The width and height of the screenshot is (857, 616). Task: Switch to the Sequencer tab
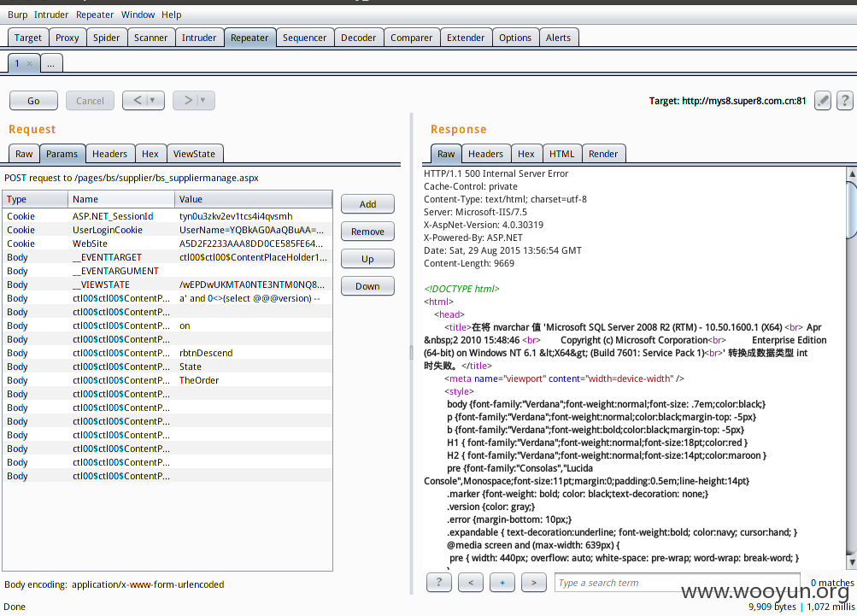click(304, 38)
